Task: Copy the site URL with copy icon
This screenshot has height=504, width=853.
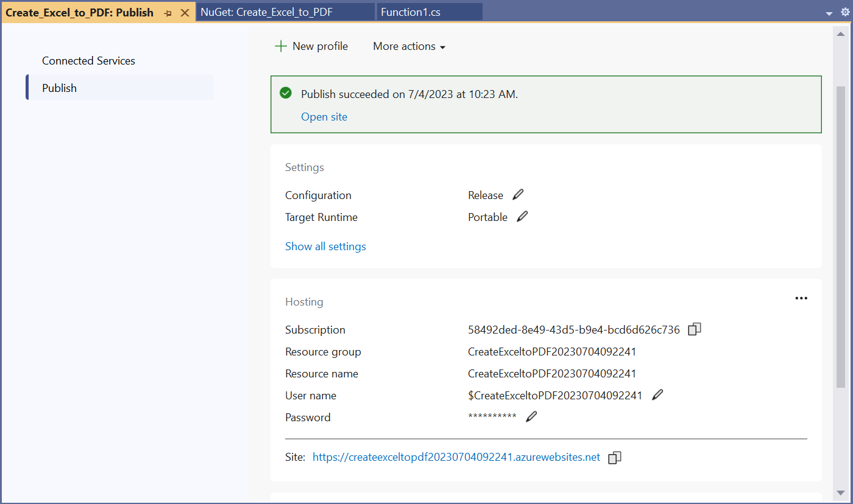Action: click(615, 457)
